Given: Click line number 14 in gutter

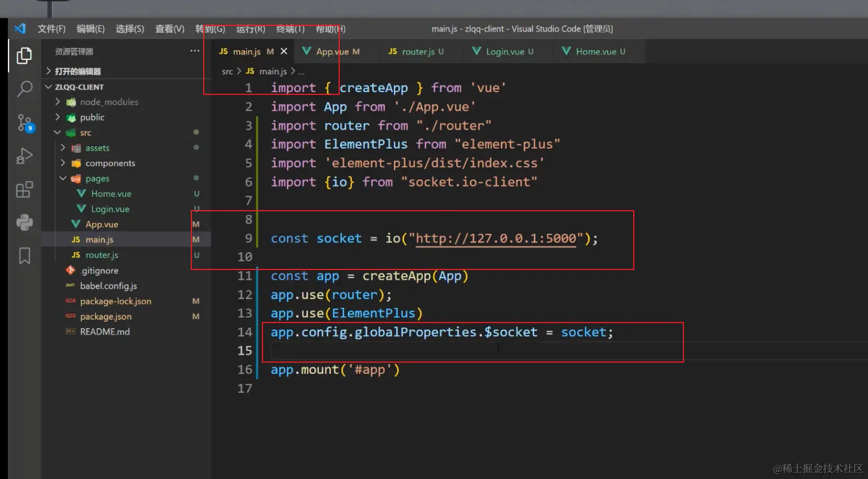Looking at the screenshot, I should pos(244,332).
